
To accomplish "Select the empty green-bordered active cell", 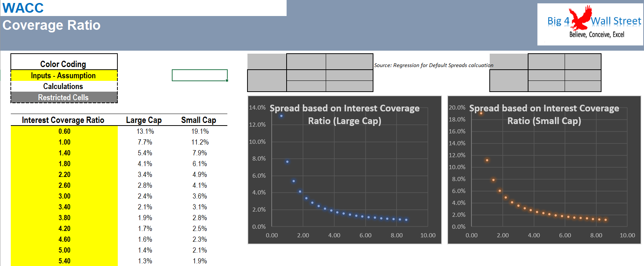I will tap(200, 75).
